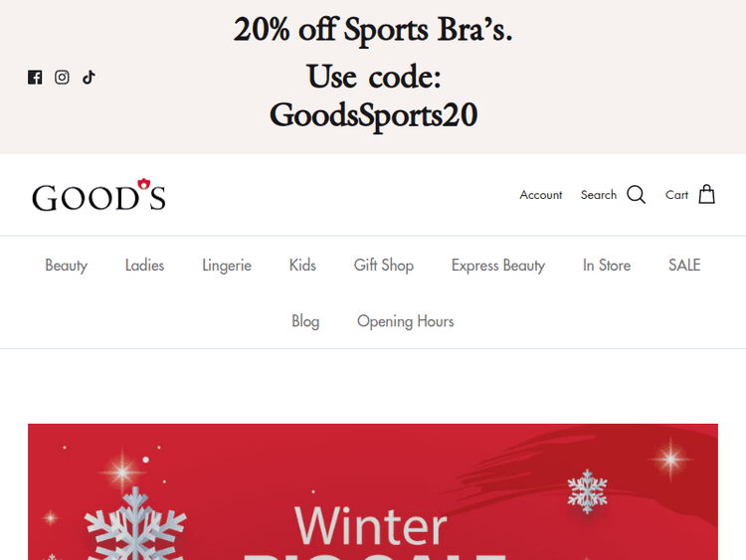Select the Lingerie menu item

coord(227,265)
